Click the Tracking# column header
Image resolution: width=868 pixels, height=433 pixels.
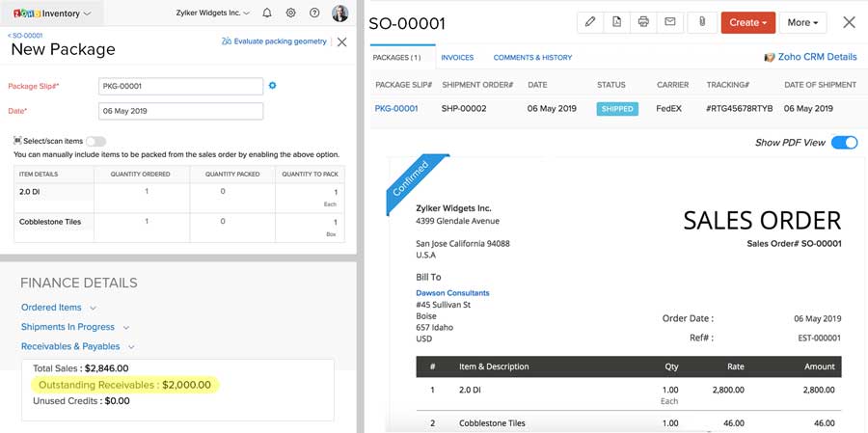[728, 85]
